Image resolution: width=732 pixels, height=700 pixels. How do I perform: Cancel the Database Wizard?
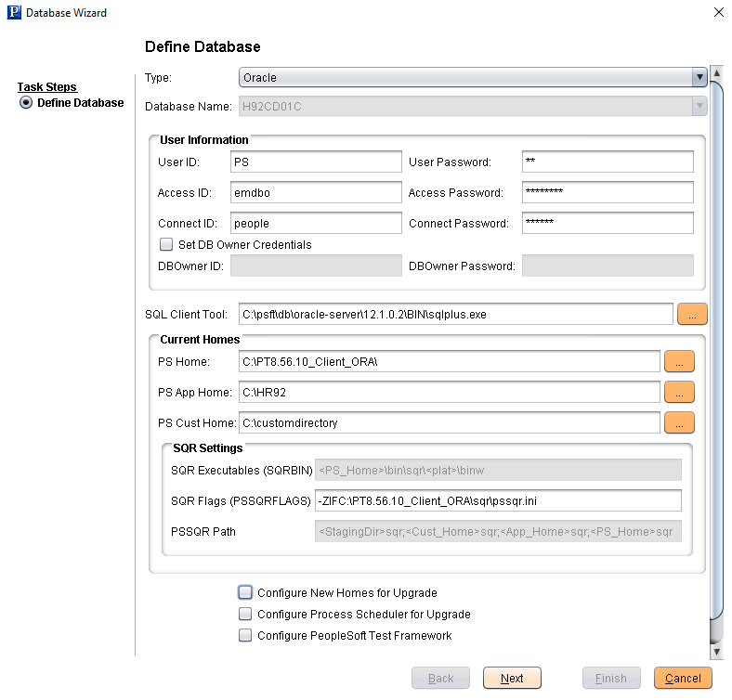(x=683, y=678)
